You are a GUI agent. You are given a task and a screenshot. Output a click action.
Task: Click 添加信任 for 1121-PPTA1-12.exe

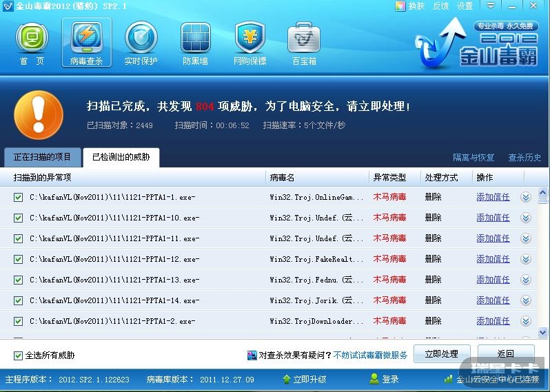tap(493, 259)
